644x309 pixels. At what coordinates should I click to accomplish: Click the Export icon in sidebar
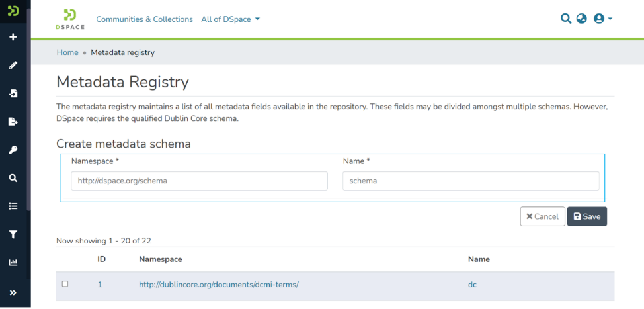pos(13,122)
